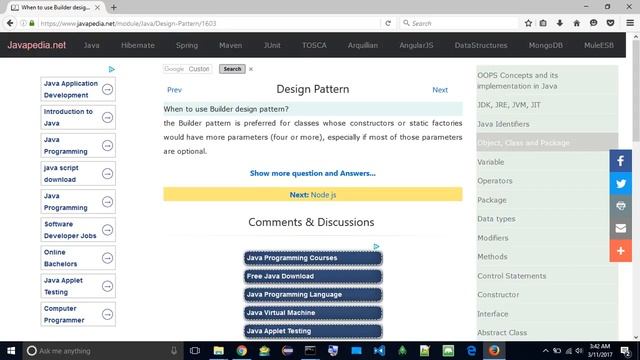Expand the Java Application Development ad arrow
The width and height of the screenshot is (640, 360).
(107, 89)
